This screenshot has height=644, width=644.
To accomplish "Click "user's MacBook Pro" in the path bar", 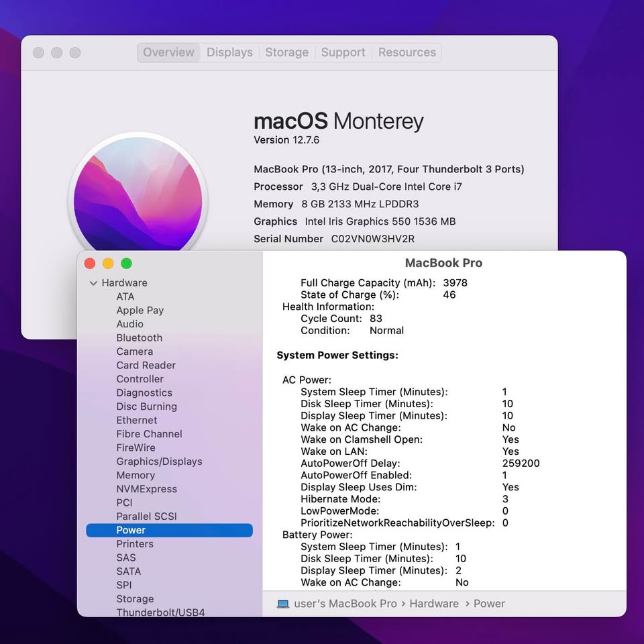I will 345,604.
